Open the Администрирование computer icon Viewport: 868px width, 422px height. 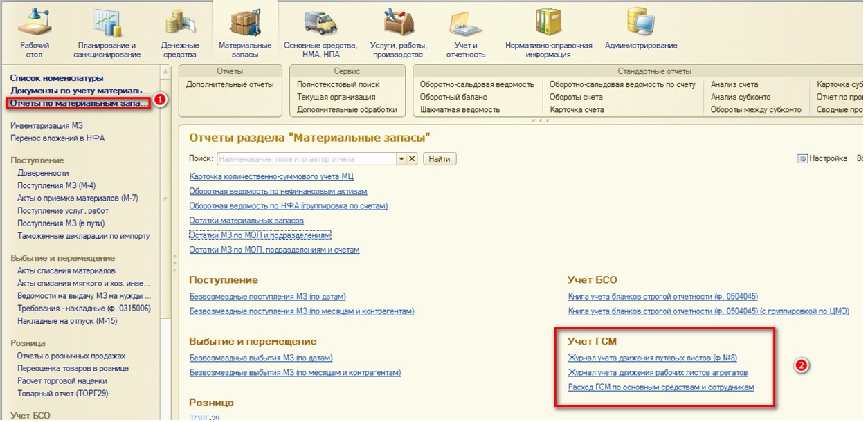[x=640, y=21]
